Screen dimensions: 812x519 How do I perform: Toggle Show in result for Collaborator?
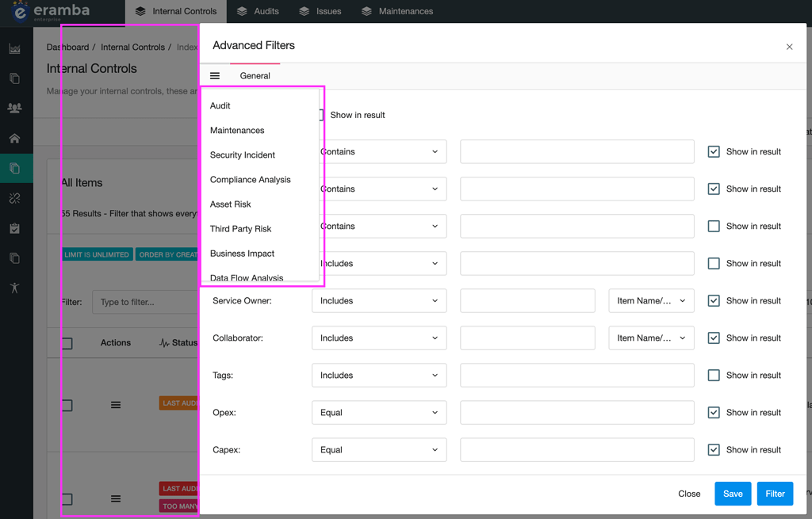714,338
